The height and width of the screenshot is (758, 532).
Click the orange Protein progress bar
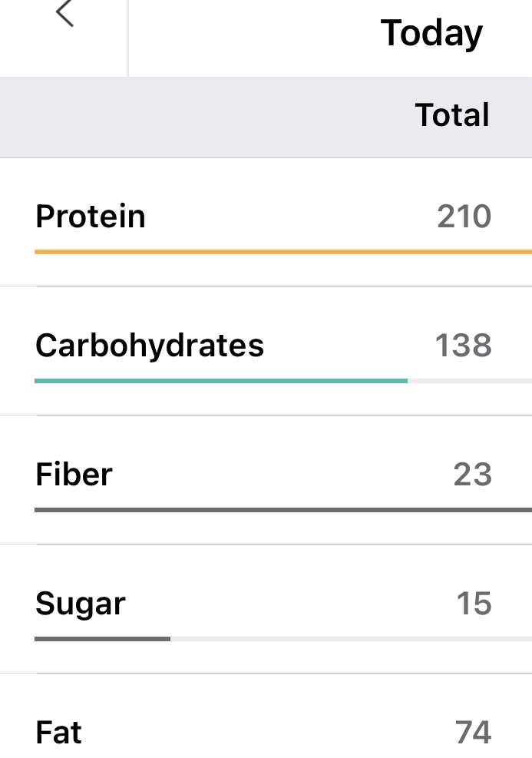point(283,251)
